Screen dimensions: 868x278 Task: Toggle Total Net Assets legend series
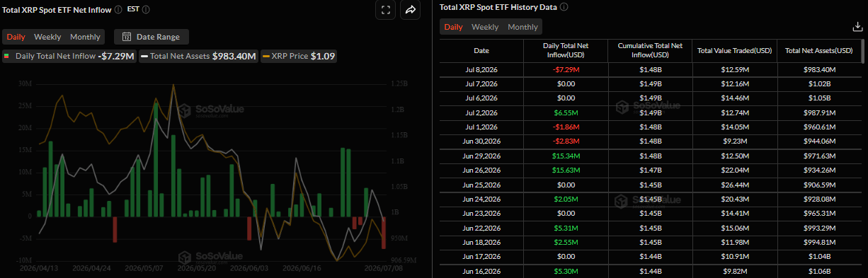pyautogui.click(x=198, y=56)
